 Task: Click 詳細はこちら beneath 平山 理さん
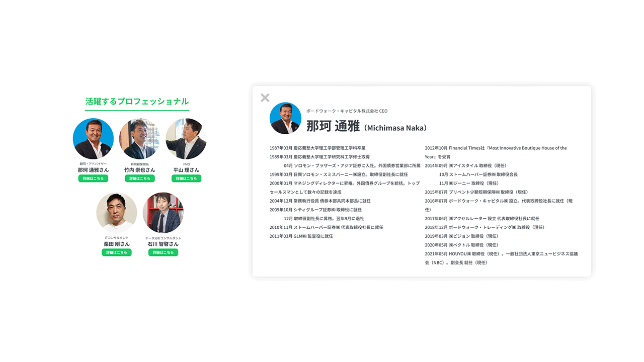(x=186, y=178)
